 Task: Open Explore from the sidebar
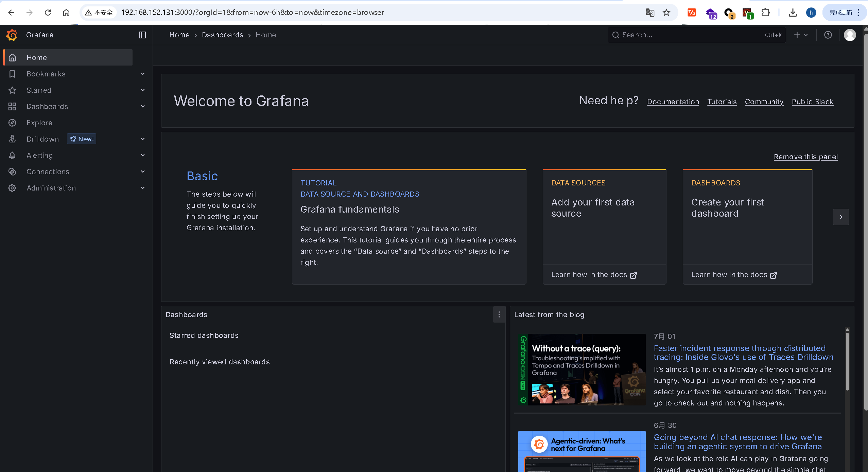click(39, 123)
